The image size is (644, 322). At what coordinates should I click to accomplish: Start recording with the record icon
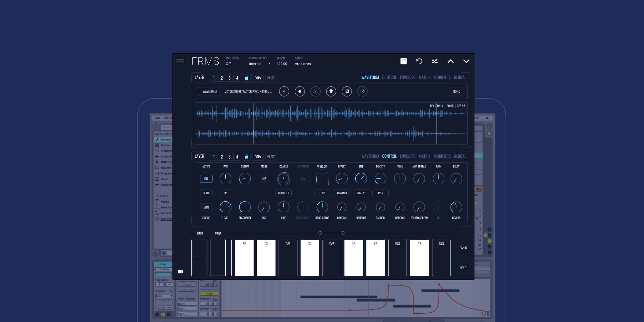coord(300,91)
